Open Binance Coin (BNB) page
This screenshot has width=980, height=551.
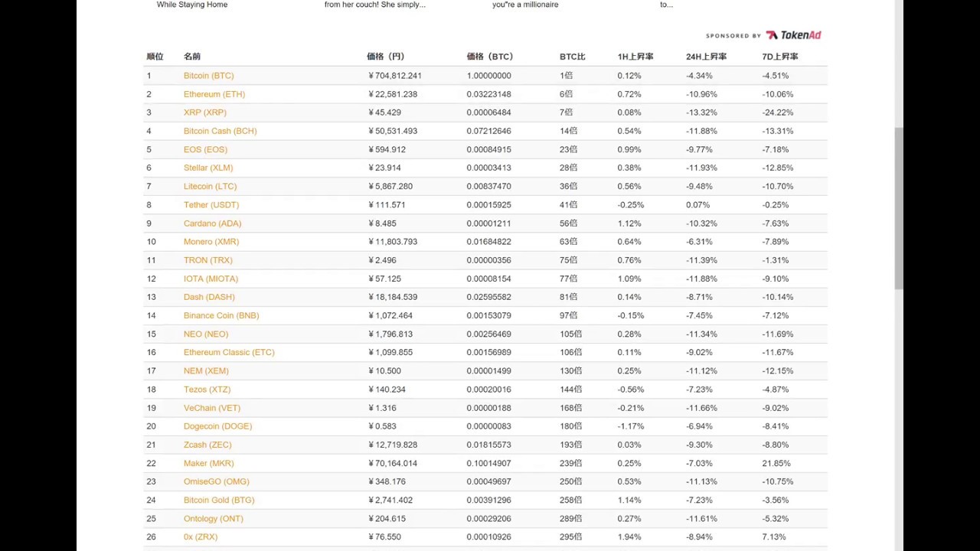pyautogui.click(x=220, y=315)
